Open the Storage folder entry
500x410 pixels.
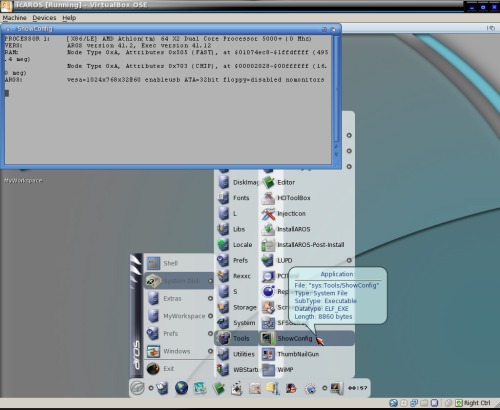(x=236, y=307)
